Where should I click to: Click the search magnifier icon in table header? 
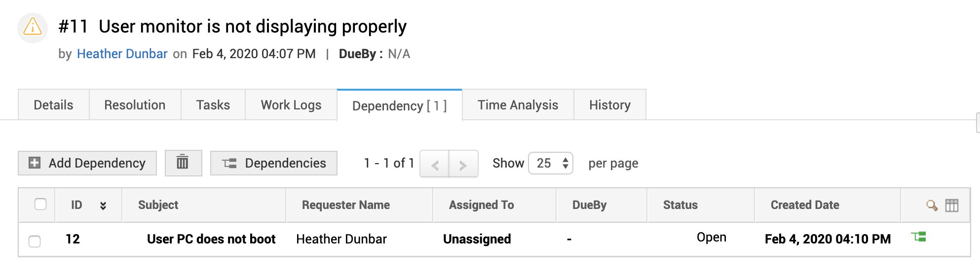click(932, 205)
